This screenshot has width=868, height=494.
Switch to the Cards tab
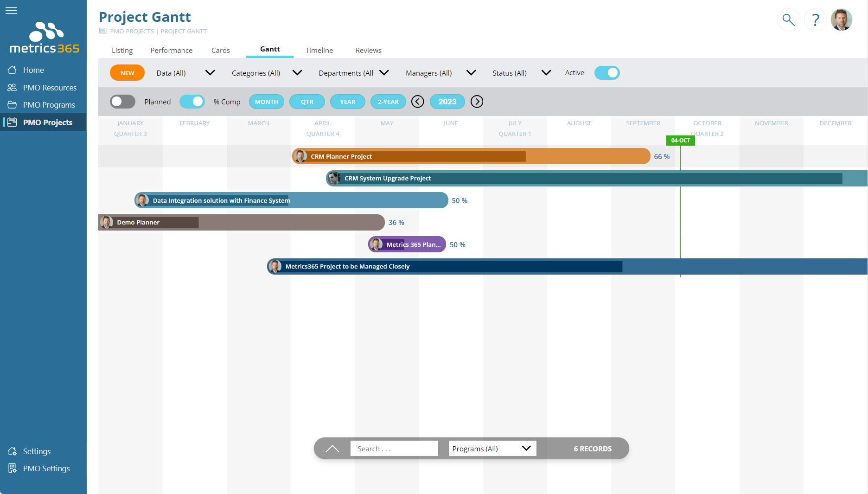pos(221,50)
